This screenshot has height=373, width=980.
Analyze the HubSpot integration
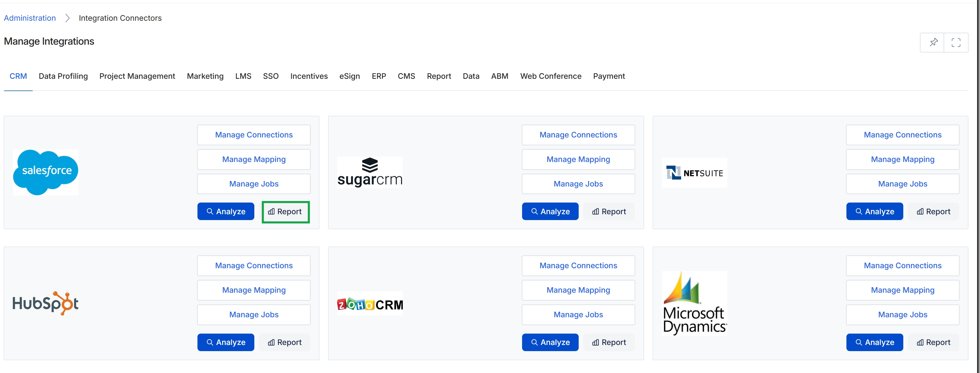coord(225,342)
